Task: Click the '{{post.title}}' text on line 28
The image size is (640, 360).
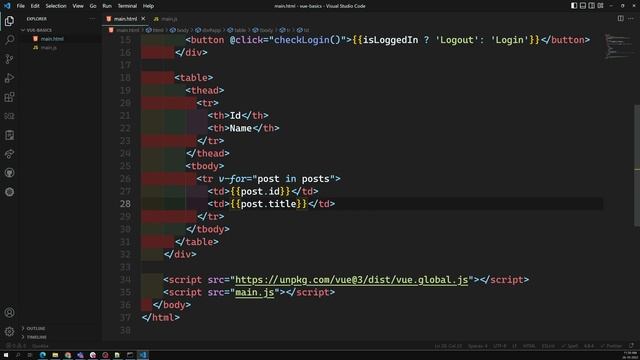Action: (x=268, y=204)
